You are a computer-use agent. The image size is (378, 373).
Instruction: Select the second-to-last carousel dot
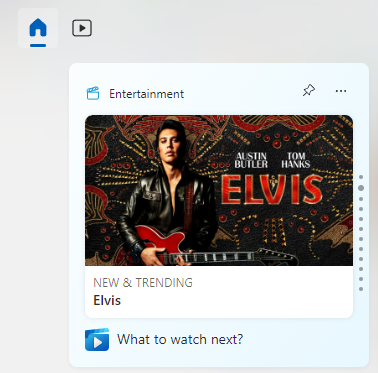pyautogui.click(x=361, y=279)
